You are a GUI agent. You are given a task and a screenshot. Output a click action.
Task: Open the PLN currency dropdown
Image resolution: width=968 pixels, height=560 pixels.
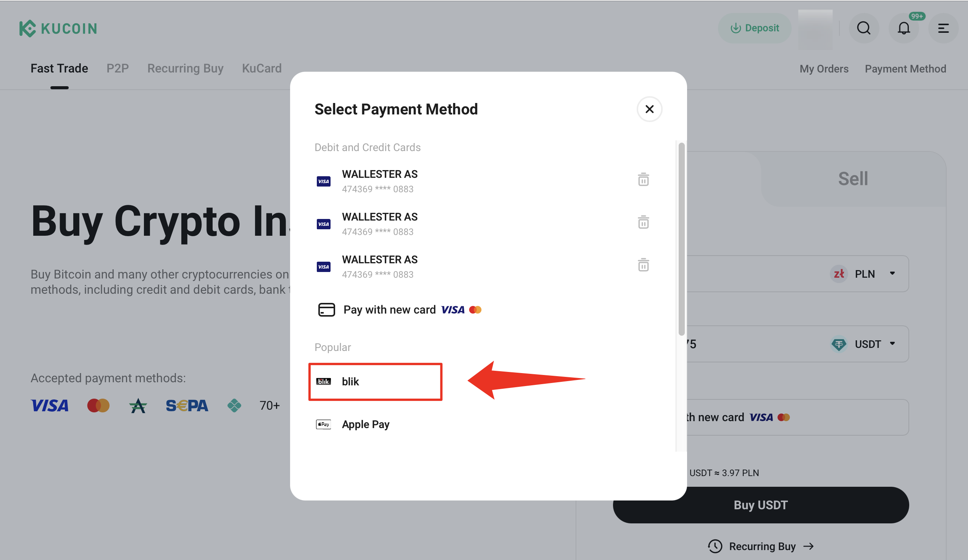864,274
